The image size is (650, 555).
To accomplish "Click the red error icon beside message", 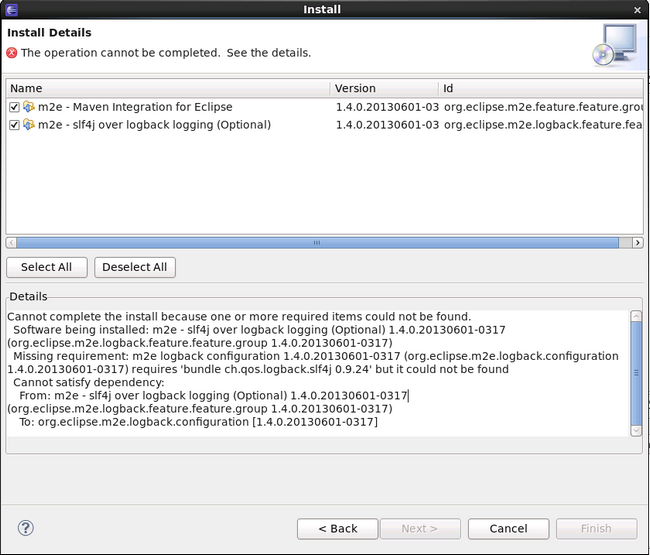I will point(12,53).
